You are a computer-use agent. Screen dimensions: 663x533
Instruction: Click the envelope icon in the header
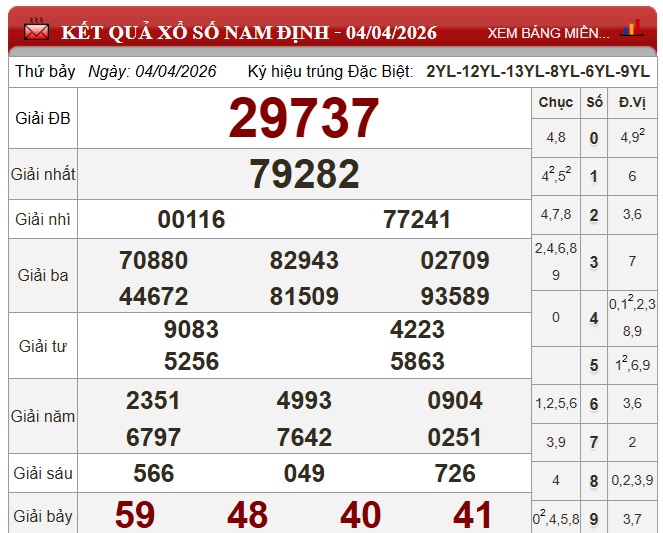pos(37,32)
